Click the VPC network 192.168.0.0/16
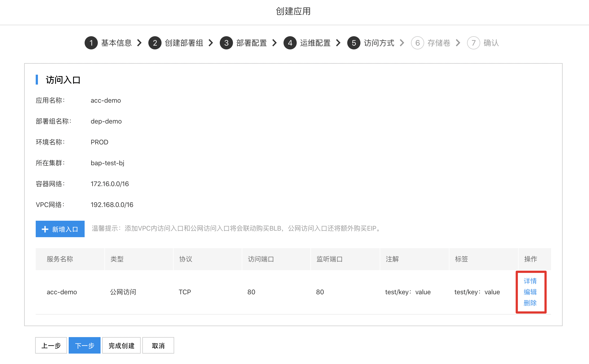This screenshot has height=364, width=589. pyautogui.click(x=112, y=205)
